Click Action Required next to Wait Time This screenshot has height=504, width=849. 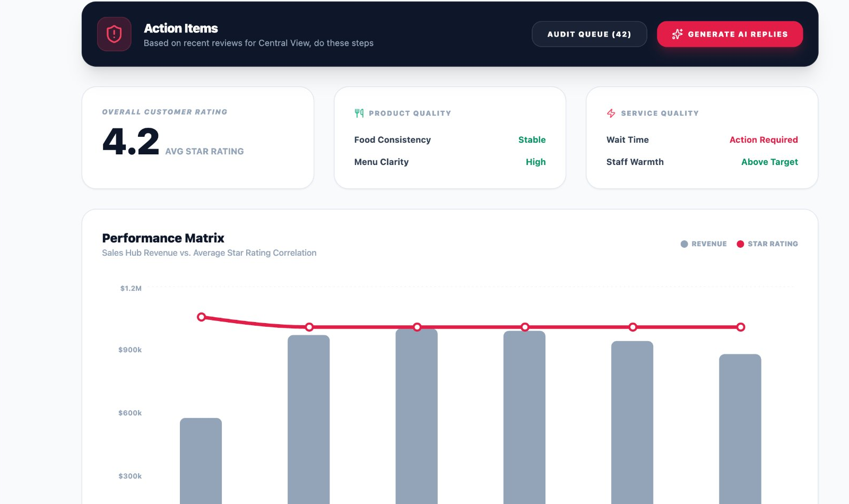pos(764,140)
